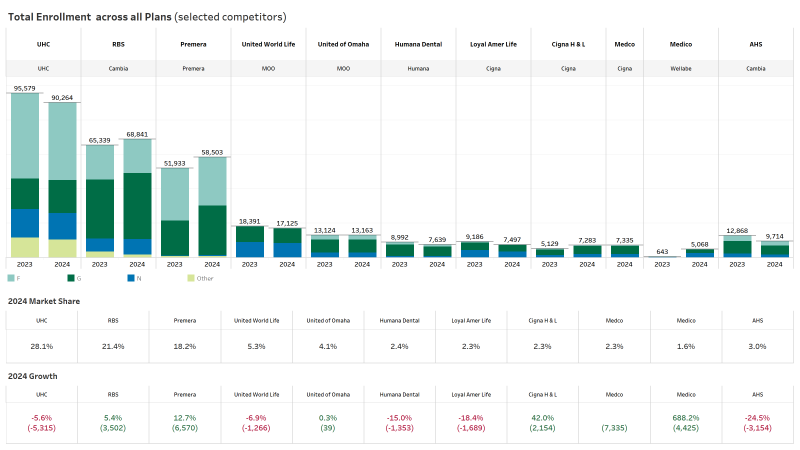Select the UHC 2024 stacked bar
Viewport: 800px width, 450px height.
click(x=62, y=180)
